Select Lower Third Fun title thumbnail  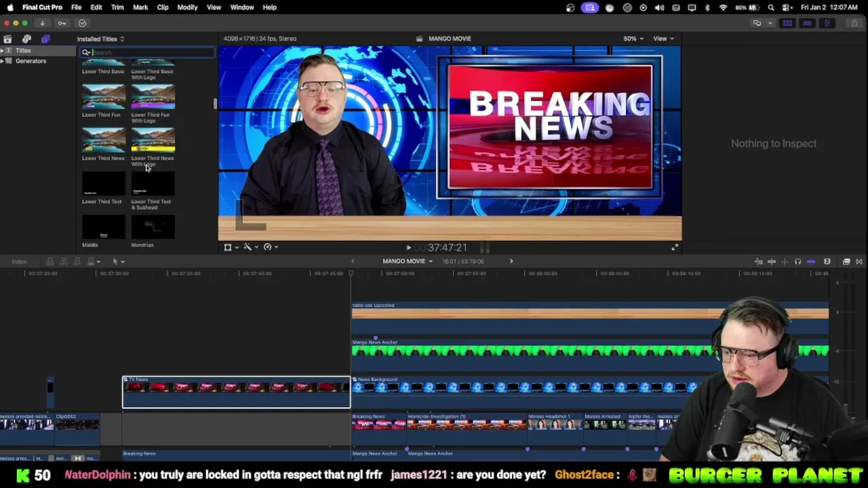pyautogui.click(x=104, y=97)
